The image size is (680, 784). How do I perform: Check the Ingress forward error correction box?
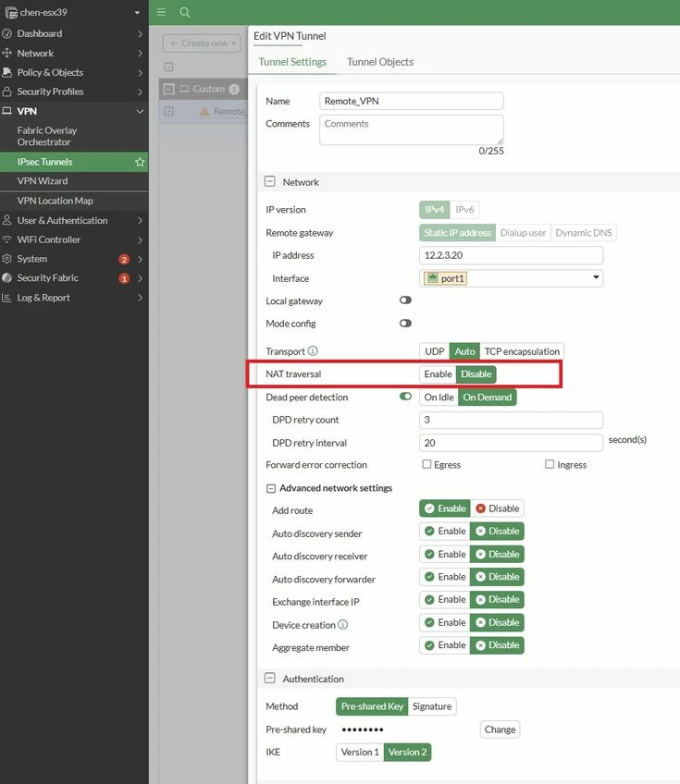[x=550, y=464]
